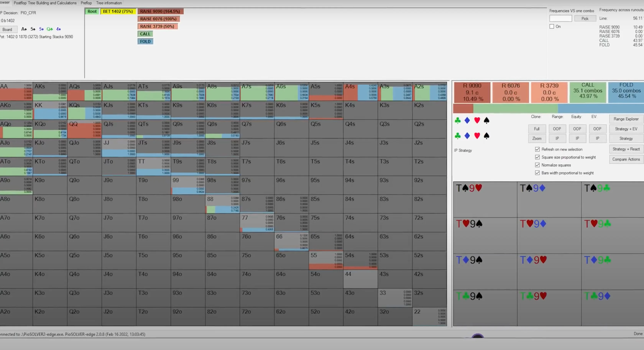
Task: Uncheck Refresh on new selection
Action: tap(537, 149)
